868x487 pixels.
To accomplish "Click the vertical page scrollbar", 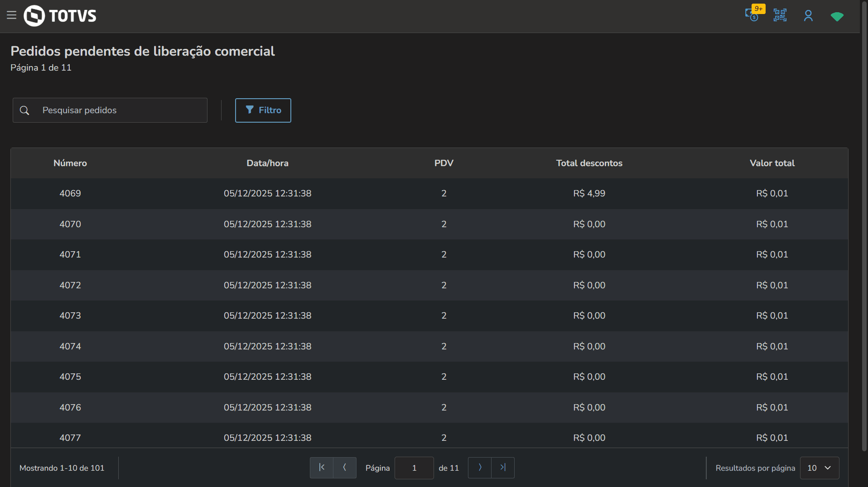I will click(864, 226).
